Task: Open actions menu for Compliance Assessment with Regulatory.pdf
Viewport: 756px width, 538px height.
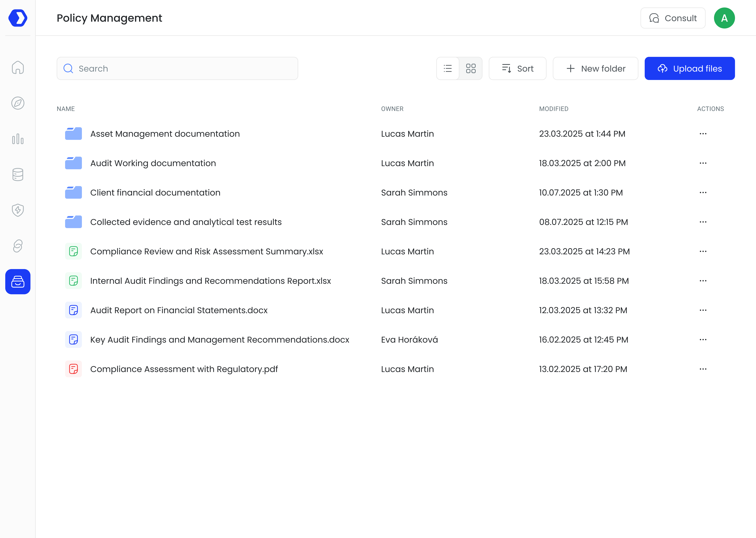Action: (x=703, y=369)
